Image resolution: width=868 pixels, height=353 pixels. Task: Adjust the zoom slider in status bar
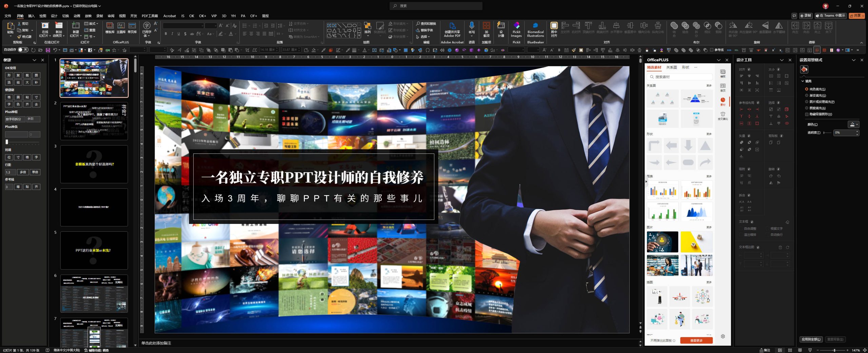(833, 350)
